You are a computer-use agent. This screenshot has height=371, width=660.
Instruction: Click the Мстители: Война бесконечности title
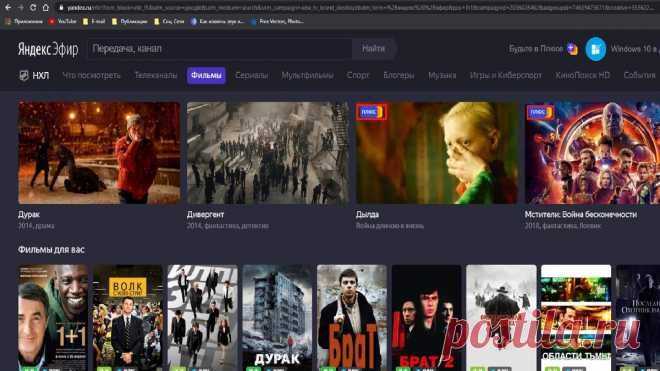point(580,214)
